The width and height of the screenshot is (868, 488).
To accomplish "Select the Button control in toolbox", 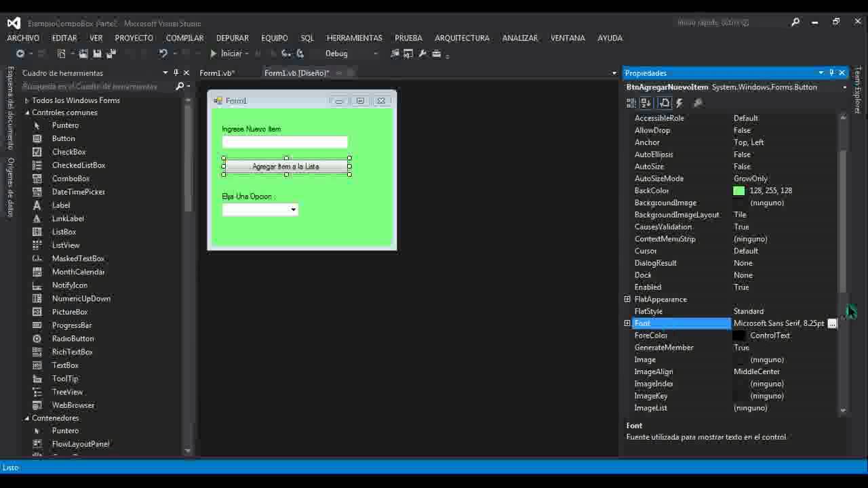I will 64,138.
